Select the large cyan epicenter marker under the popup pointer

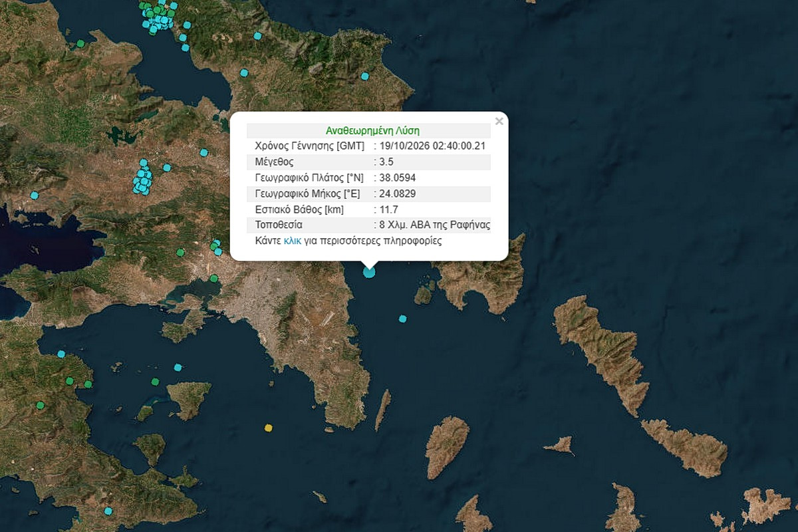click(x=369, y=271)
